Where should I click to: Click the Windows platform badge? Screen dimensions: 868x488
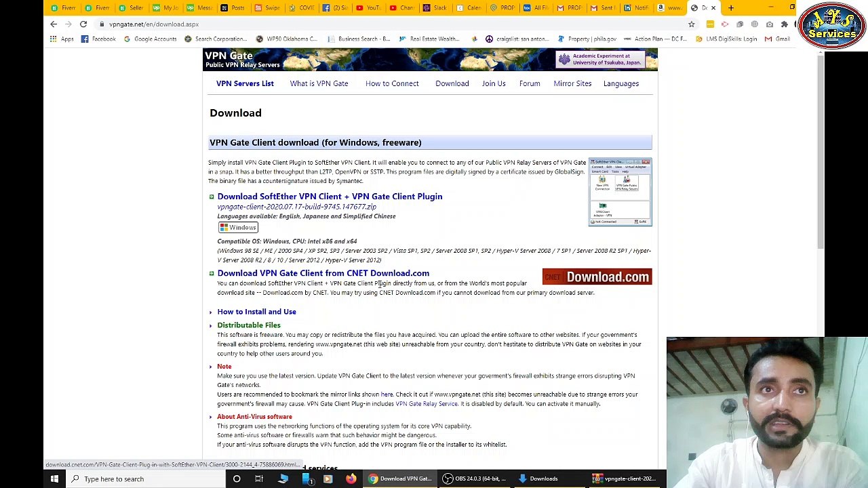[238, 228]
